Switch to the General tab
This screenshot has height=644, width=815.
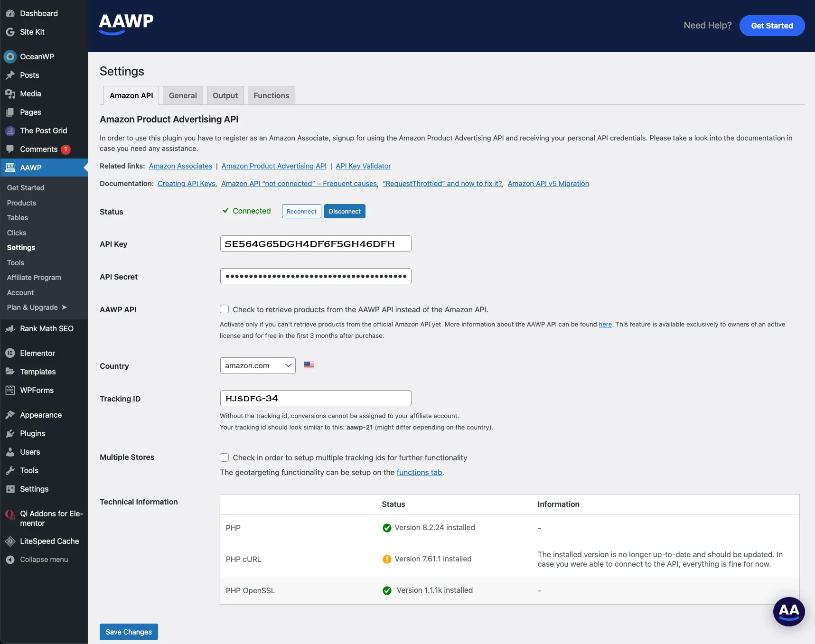(183, 95)
